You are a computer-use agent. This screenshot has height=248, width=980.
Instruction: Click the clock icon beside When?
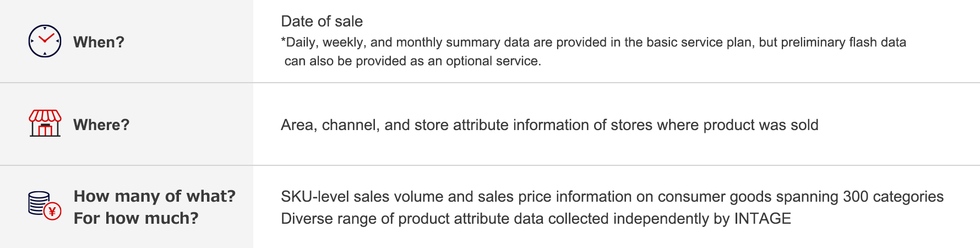point(45,41)
